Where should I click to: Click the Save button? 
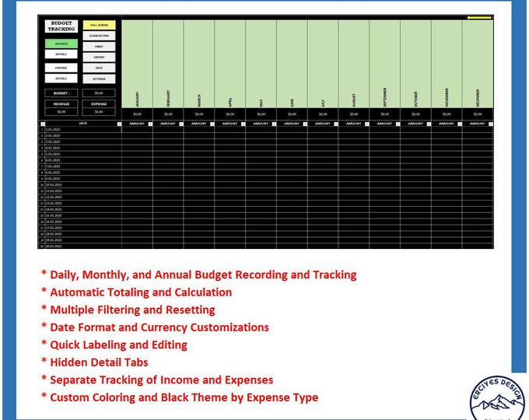[100, 68]
